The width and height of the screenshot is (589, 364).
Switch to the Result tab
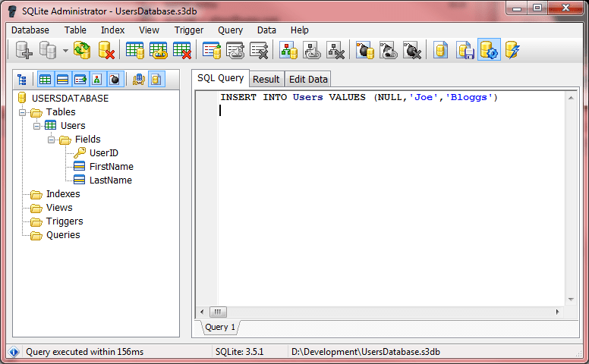(266, 79)
